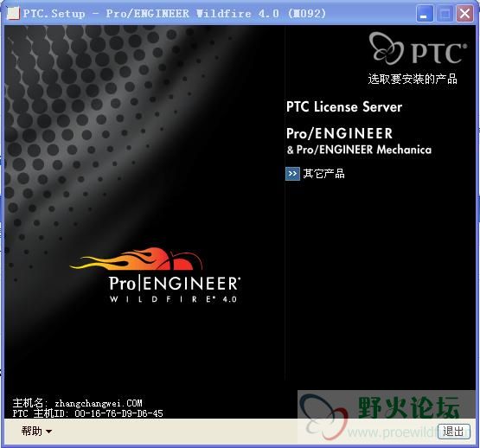
Task: Choose Pro/ENGINEER product to install
Action: pyautogui.click(x=339, y=133)
